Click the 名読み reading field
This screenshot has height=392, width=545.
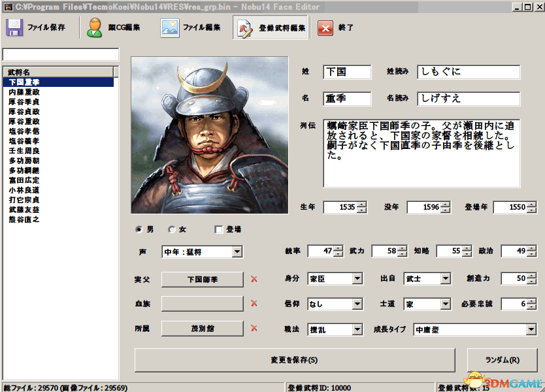[x=469, y=99]
